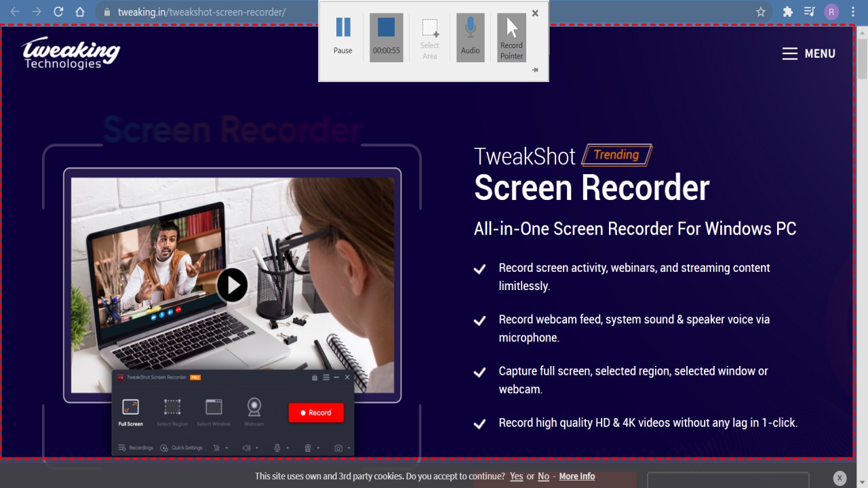Hit the red Record button in preview
Viewport: 868px width, 488px height.
pyautogui.click(x=316, y=413)
